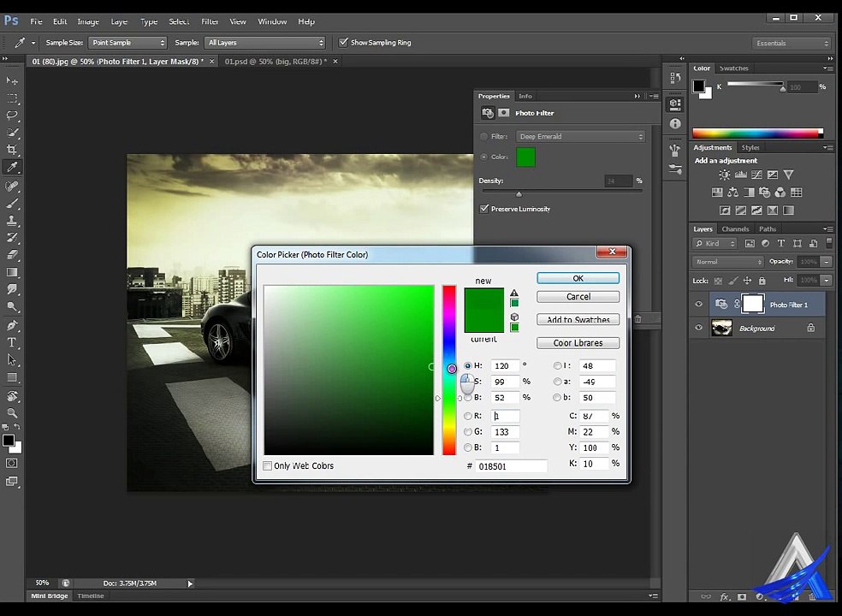Image resolution: width=842 pixels, height=616 pixels.
Task: Enable Only Web Colors checkbox
Action: (268, 465)
